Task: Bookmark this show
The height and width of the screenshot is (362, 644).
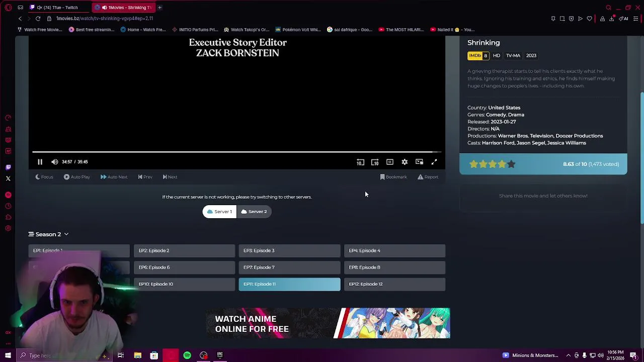Action: [393, 177]
